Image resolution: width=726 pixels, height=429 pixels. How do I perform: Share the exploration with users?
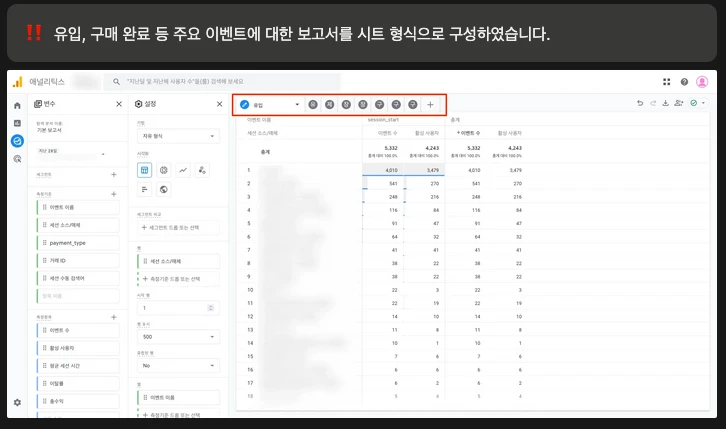pyautogui.click(x=679, y=103)
